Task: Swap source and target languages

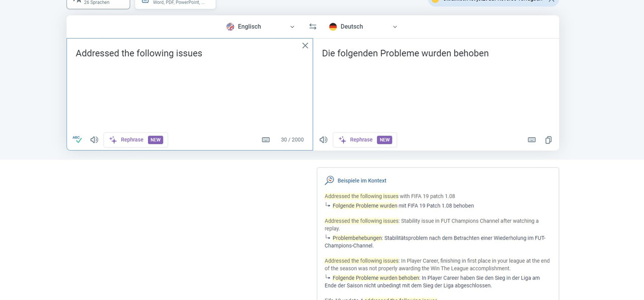Action: tap(312, 27)
